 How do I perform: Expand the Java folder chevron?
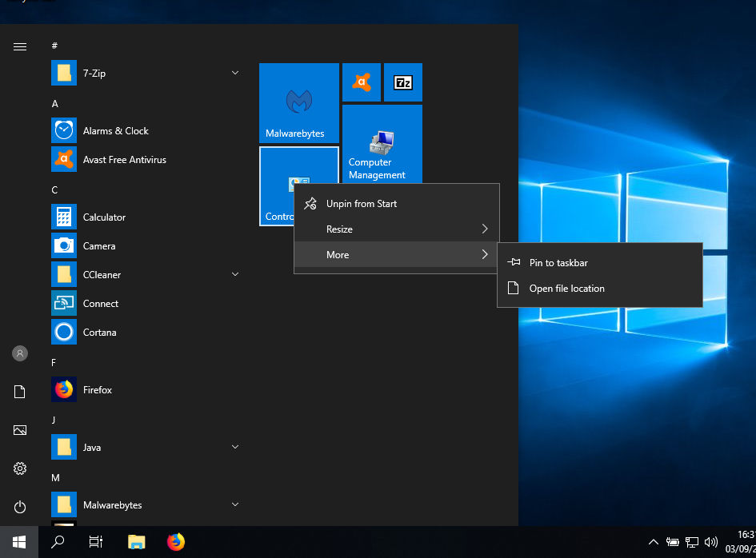pos(235,447)
